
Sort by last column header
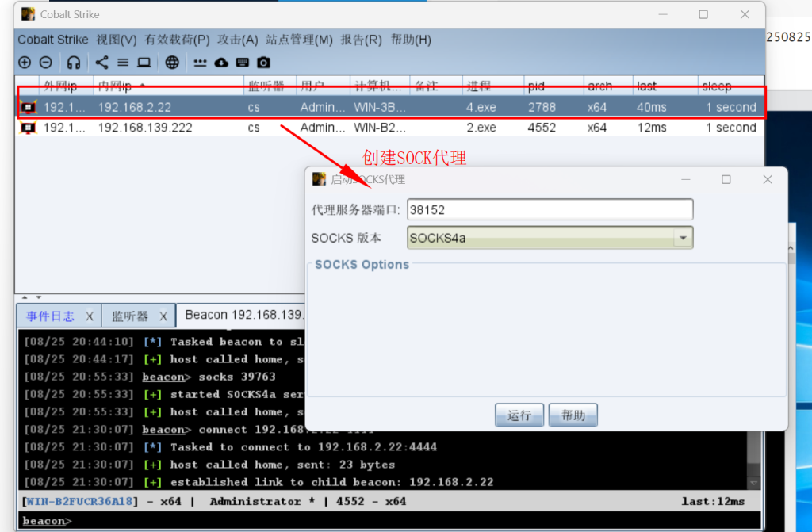665,86
